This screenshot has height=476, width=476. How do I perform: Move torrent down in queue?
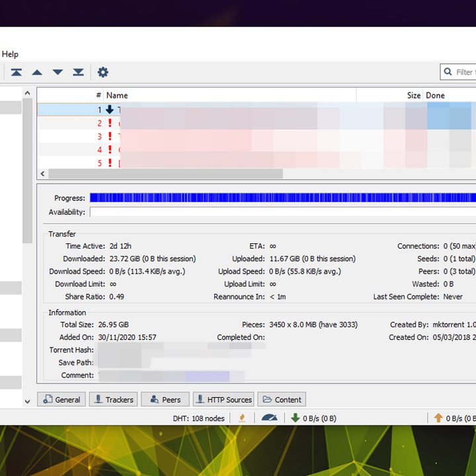point(58,72)
